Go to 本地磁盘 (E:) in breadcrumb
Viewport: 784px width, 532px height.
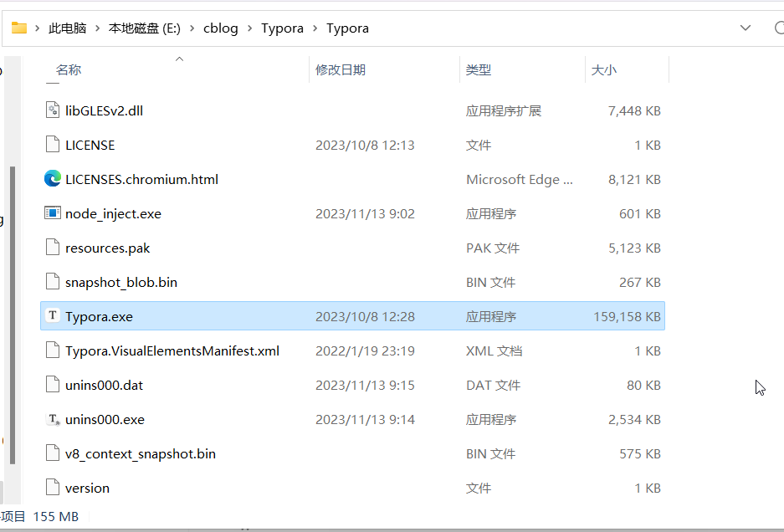click(145, 28)
